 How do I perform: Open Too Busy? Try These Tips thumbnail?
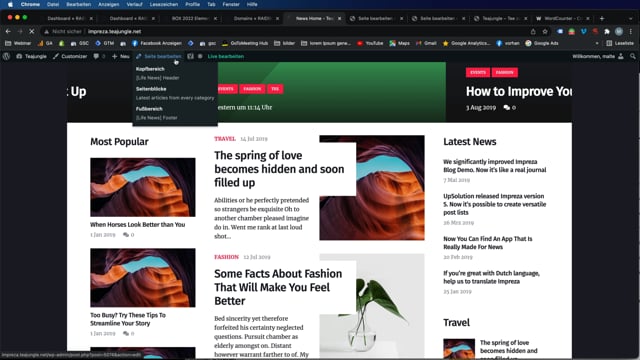point(143,278)
